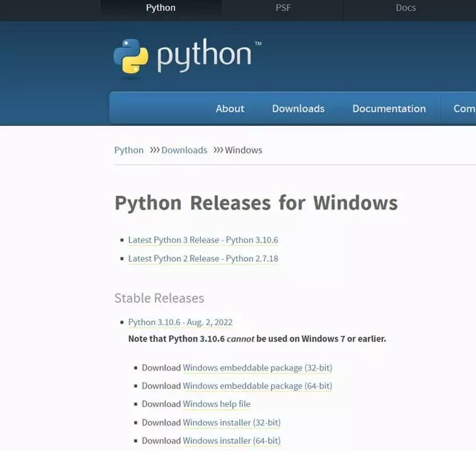Download Windows installer (64-bit)
Image resolution: width=476 pixels, height=451 pixels.
click(x=232, y=441)
